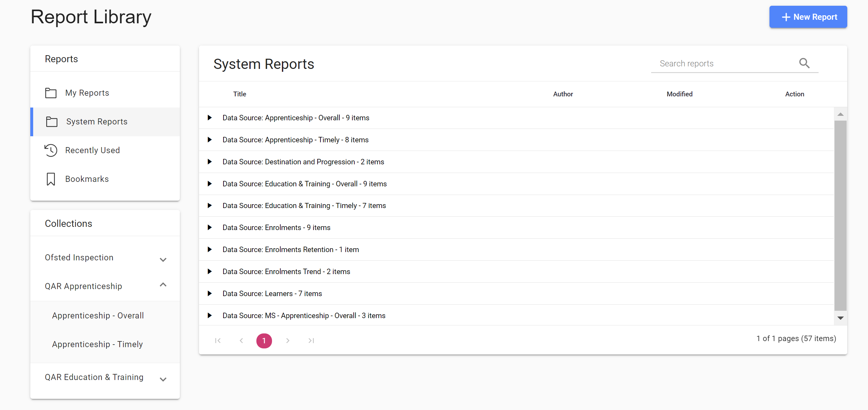The image size is (868, 410).
Task: Click the search magnifier icon
Action: click(x=804, y=63)
